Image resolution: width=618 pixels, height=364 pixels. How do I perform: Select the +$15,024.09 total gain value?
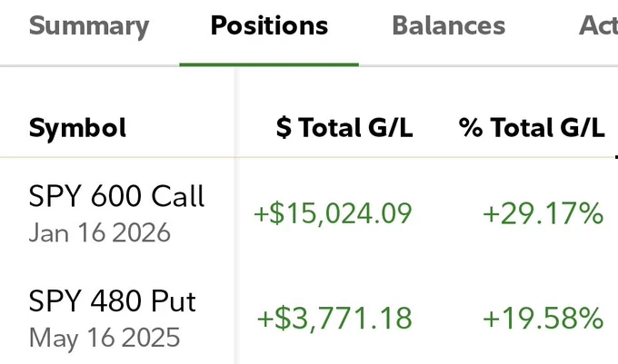pos(333,213)
